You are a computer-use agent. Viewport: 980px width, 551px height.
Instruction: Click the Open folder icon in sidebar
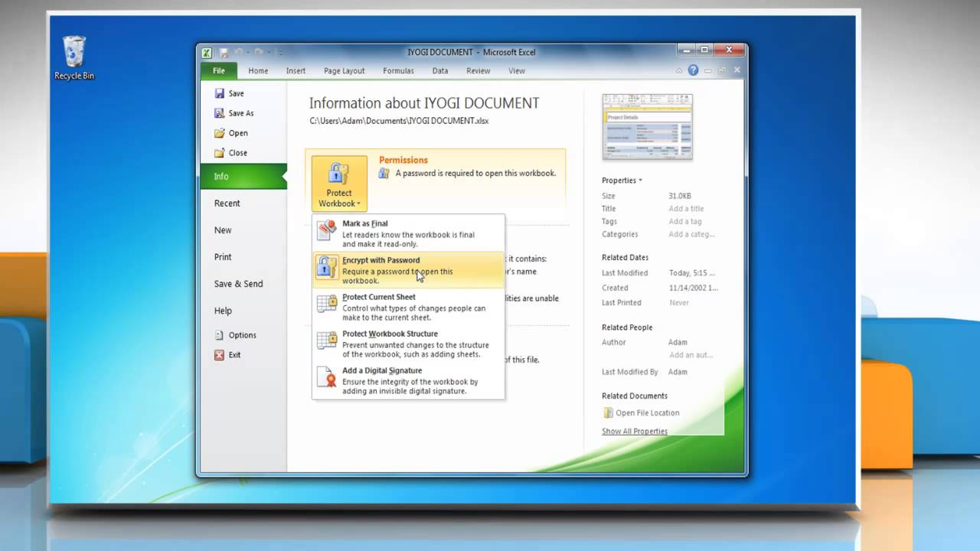tap(220, 133)
